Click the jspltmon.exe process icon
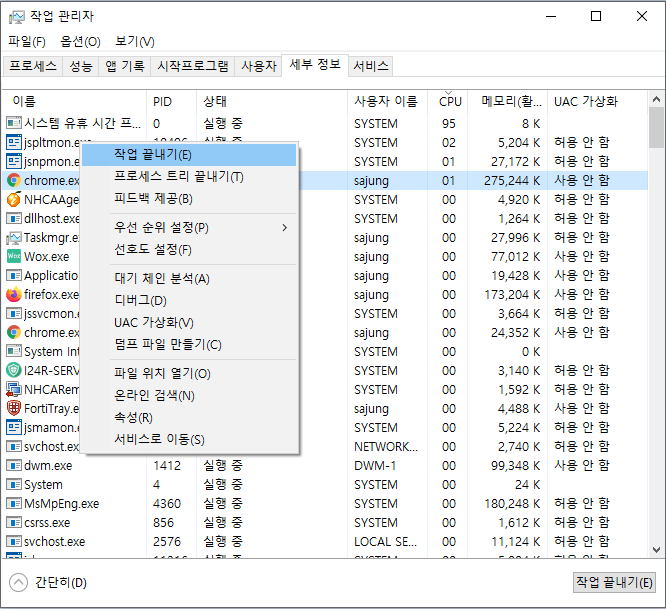The image size is (666, 609). tap(14, 142)
